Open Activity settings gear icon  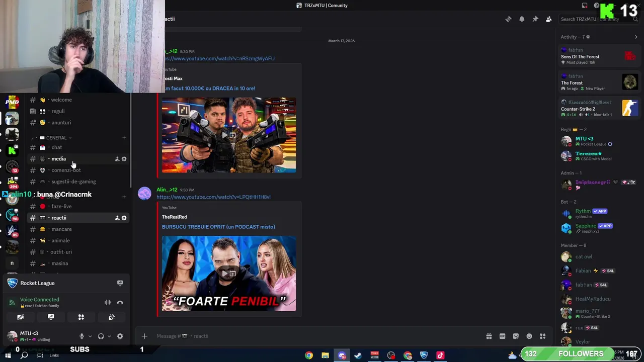click(x=588, y=37)
